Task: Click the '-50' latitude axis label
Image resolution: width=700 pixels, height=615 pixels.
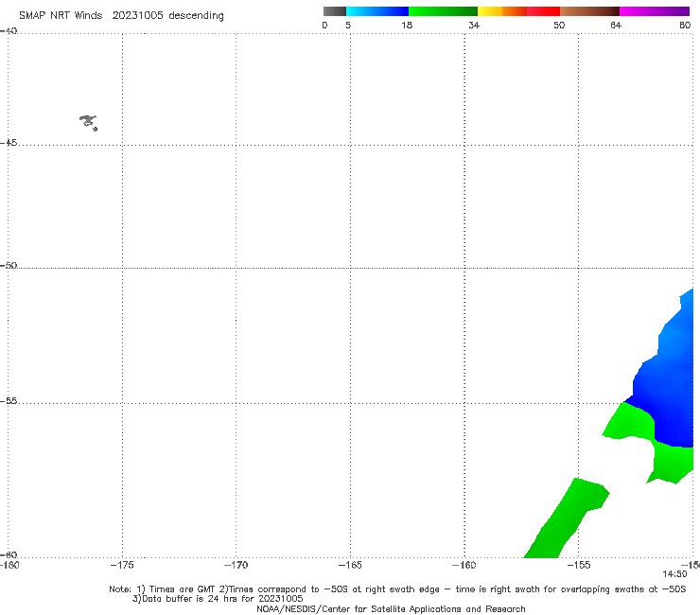Action: click(x=9, y=265)
